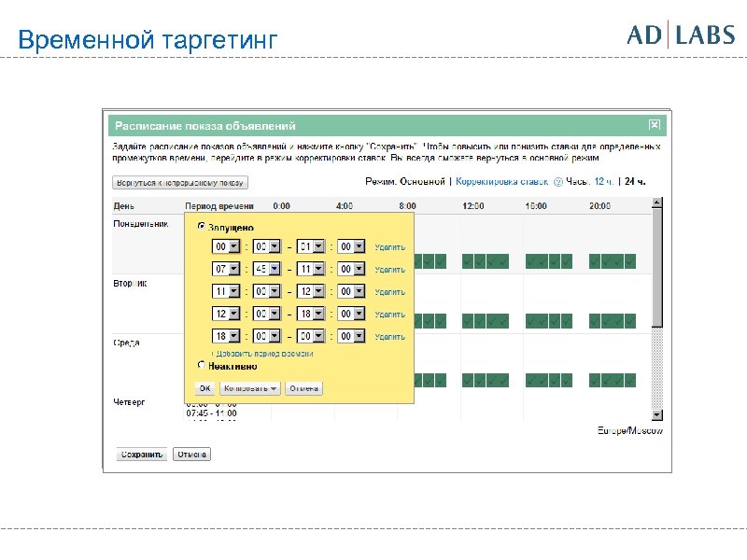Switch clock to 12 ч. format
Image resolution: width=747 pixels, height=560 pixels.
(603, 181)
